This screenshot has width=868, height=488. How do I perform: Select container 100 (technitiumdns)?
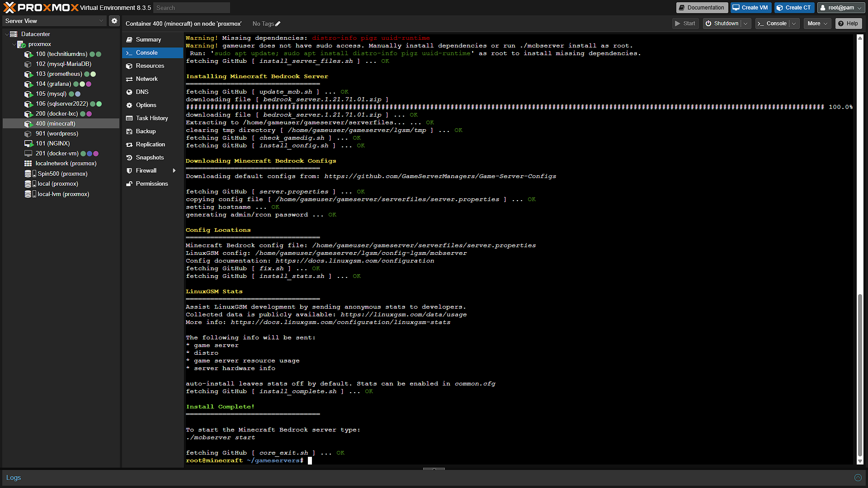pos(61,54)
